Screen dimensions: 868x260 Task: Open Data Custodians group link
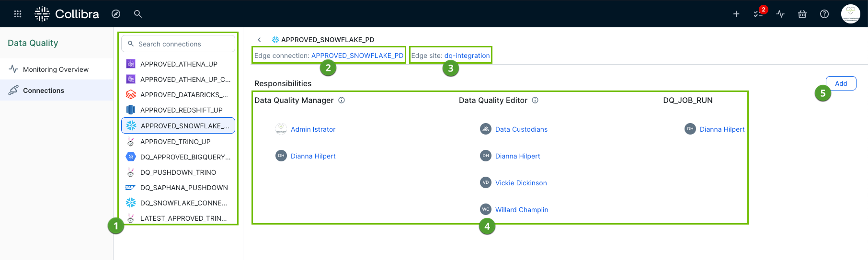(x=521, y=129)
